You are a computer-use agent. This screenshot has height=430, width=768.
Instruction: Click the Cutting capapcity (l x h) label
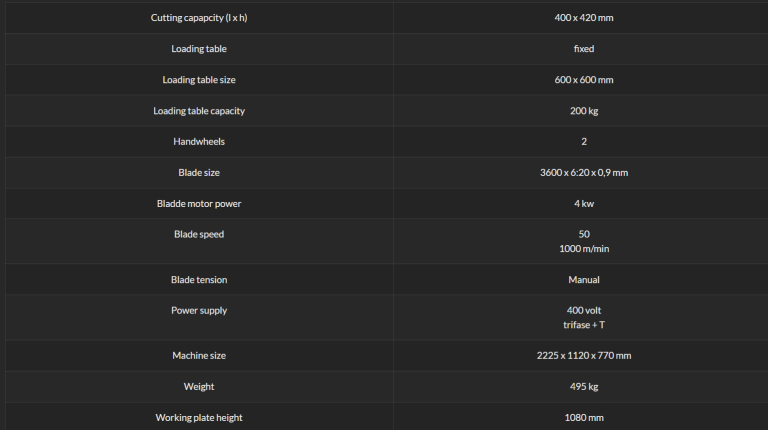point(199,18)
